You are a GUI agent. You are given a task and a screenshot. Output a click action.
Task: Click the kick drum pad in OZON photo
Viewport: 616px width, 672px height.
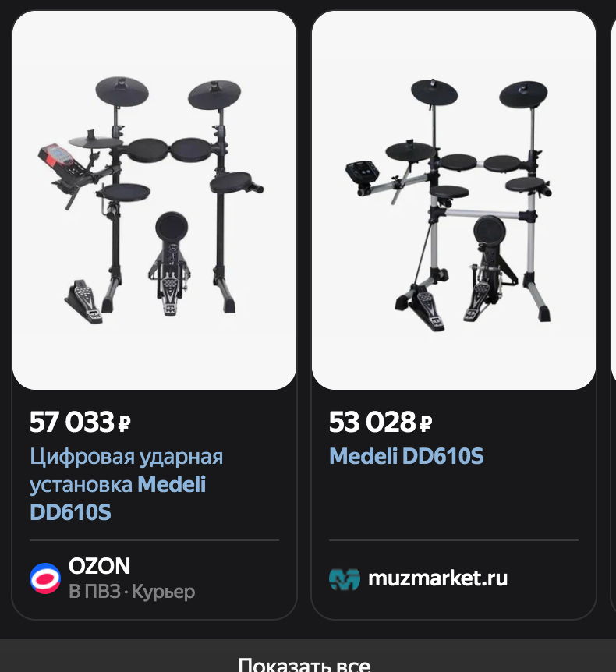point(172,228)
